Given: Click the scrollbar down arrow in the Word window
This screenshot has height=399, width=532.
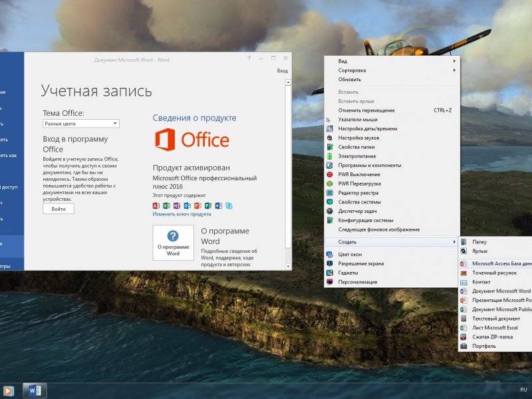Looking at the screenshot, I should [x=288, y=267].
